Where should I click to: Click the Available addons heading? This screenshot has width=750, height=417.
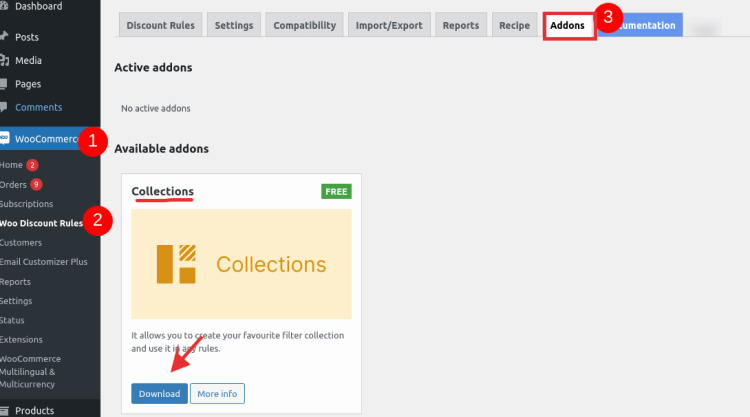[x=162, y=149]
